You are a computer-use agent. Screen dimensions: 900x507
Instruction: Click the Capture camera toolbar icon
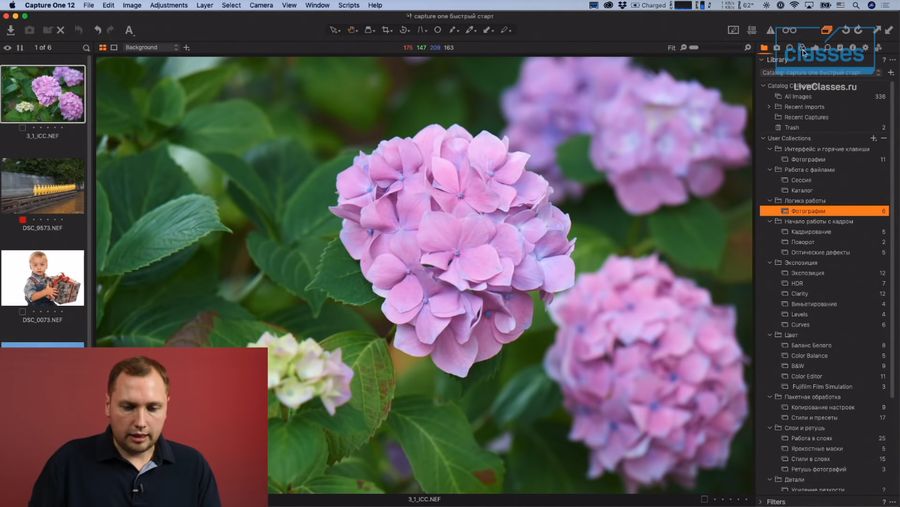[x=29, y=30]
